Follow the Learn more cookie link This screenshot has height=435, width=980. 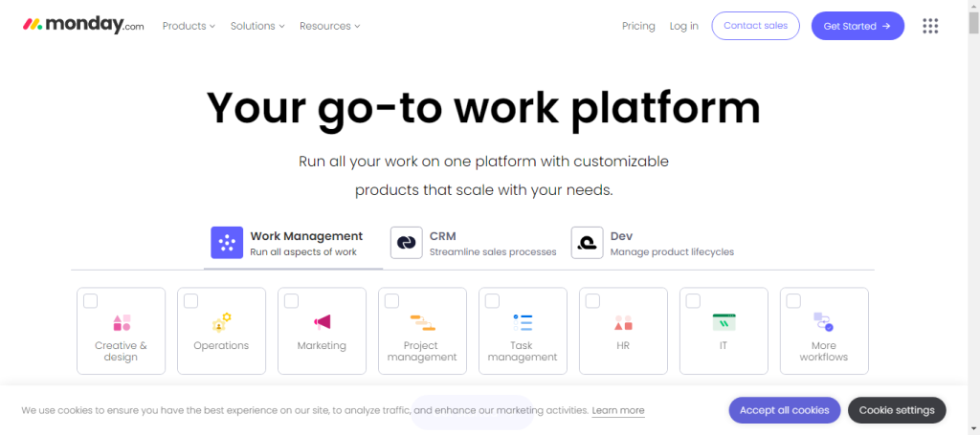coord(618,411)
